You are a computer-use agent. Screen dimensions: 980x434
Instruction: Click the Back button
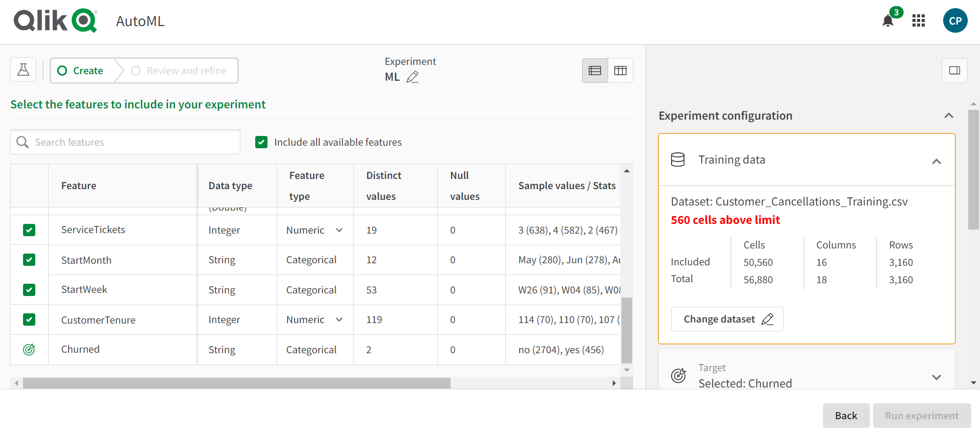click(846, 416)
